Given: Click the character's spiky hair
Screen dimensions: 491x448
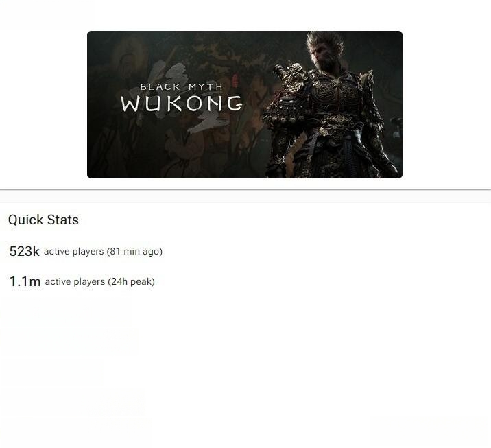Looking at the screenshot, I should point(324,40).
